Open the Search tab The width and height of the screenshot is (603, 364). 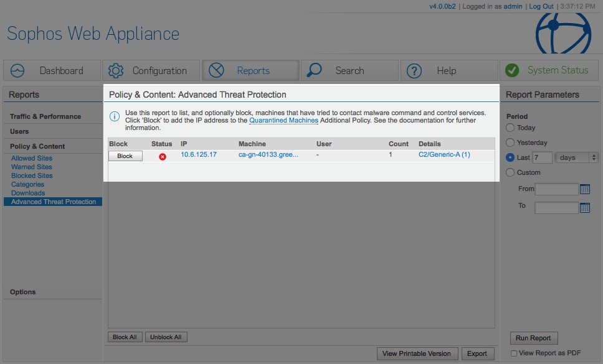coord(349,71)
